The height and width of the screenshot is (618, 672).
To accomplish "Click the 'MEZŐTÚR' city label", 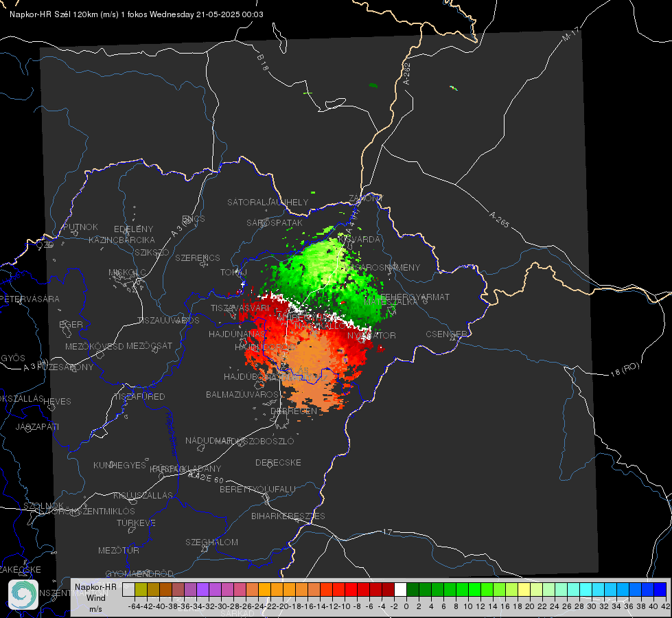I will 118,551.
